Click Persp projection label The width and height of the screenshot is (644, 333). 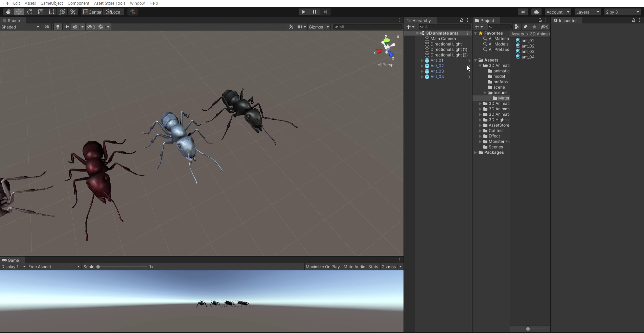click(x=386, y=65)
